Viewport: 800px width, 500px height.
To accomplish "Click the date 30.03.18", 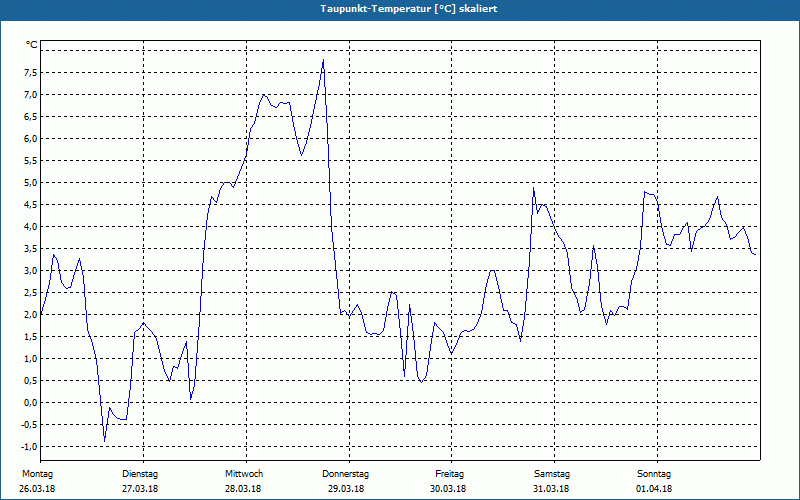I will click(448, 488).
